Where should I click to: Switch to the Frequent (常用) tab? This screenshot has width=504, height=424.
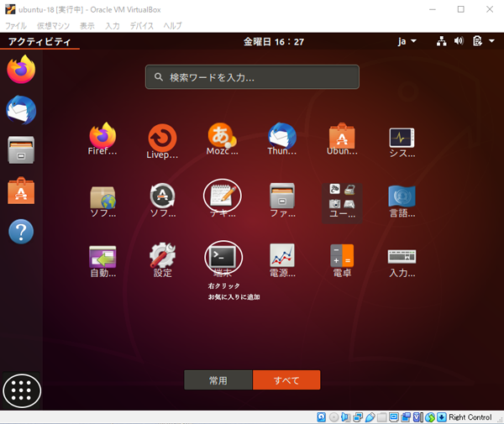click(218, 380)
